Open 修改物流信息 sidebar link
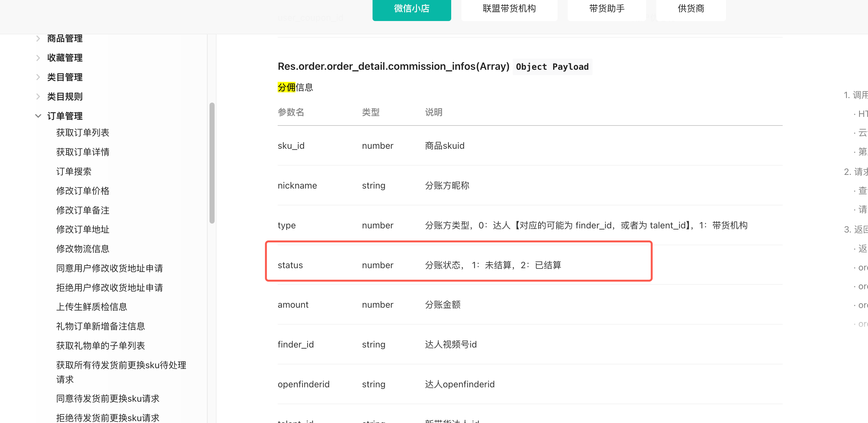This screenshot has height=423, width=868. pyautogui.click(x=82, y=249)
